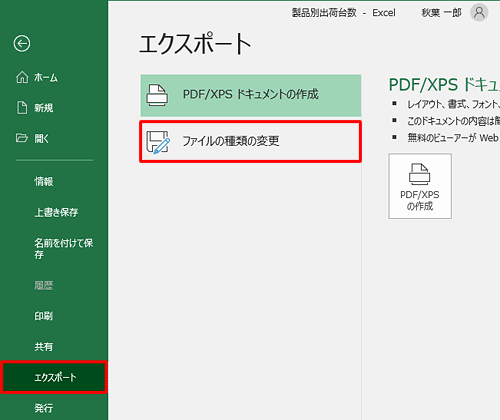Click the user name 秋葉 一郎
Viewport: 500px width, 420px height.
click(441, 13)
